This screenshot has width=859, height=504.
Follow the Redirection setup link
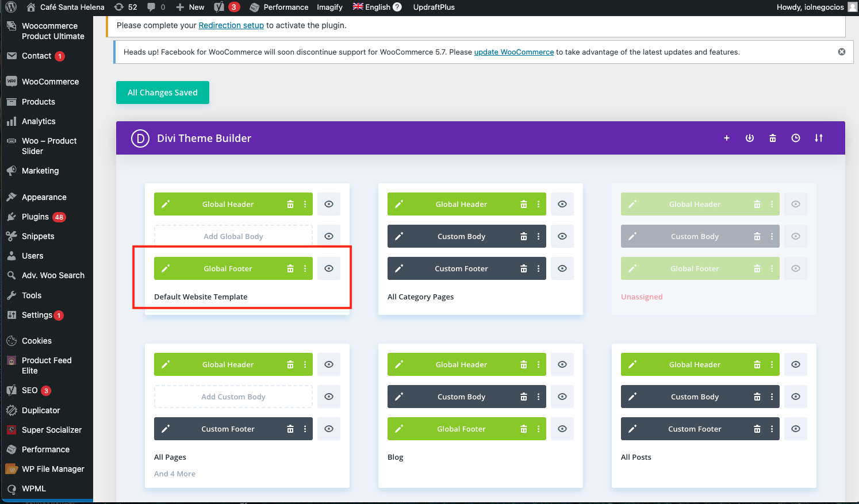coord(231,25)
